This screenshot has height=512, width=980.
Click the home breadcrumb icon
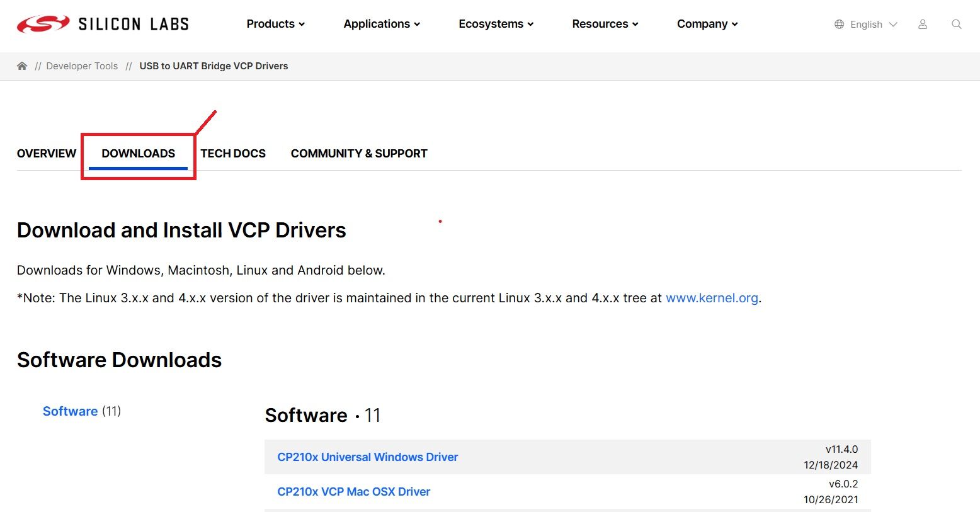pyautogui.click(x=22, y=66)
